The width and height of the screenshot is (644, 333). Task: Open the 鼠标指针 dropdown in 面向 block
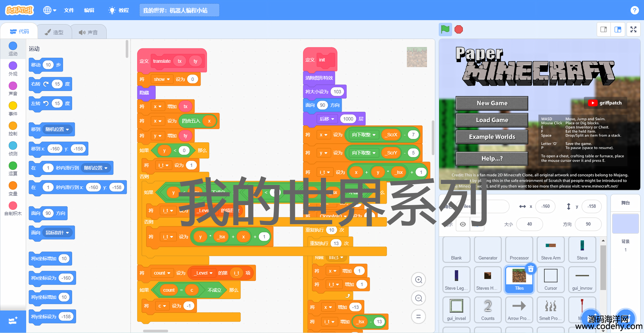(58, 233)
